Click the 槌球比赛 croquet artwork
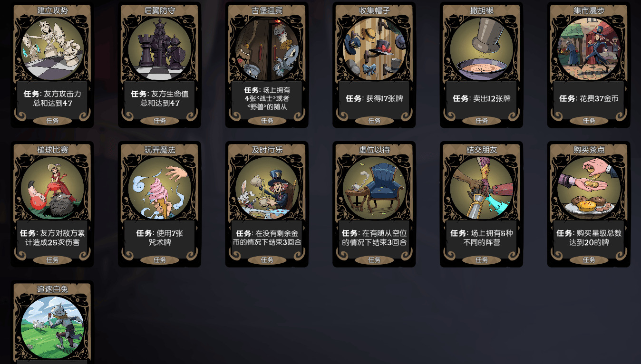The width and height of the screenshot is (641, 364). tap(52, 188)
